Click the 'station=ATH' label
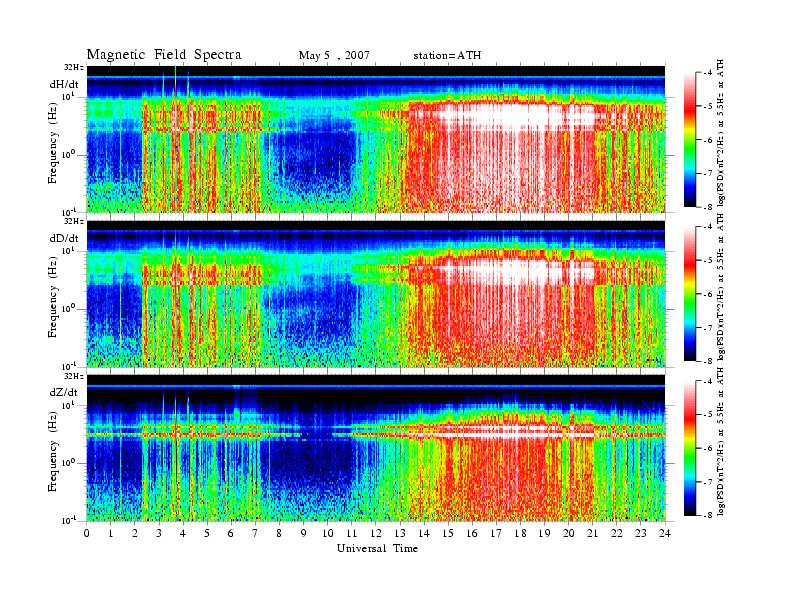Viewport: 792px width, 612px height. pos(447,56)
